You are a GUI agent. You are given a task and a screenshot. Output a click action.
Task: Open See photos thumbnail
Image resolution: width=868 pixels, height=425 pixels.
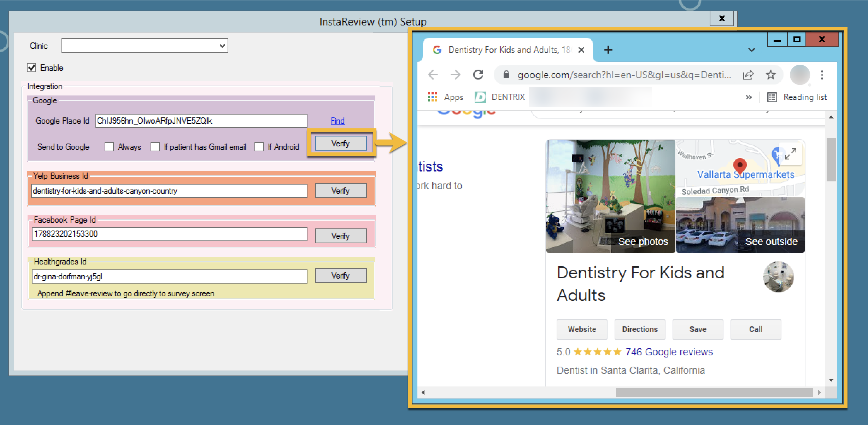(610, 196)
